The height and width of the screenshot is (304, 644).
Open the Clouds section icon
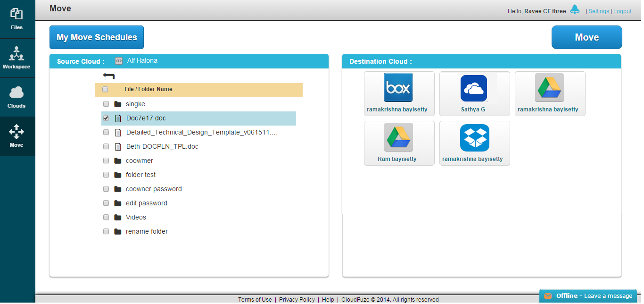pos(17,93)
